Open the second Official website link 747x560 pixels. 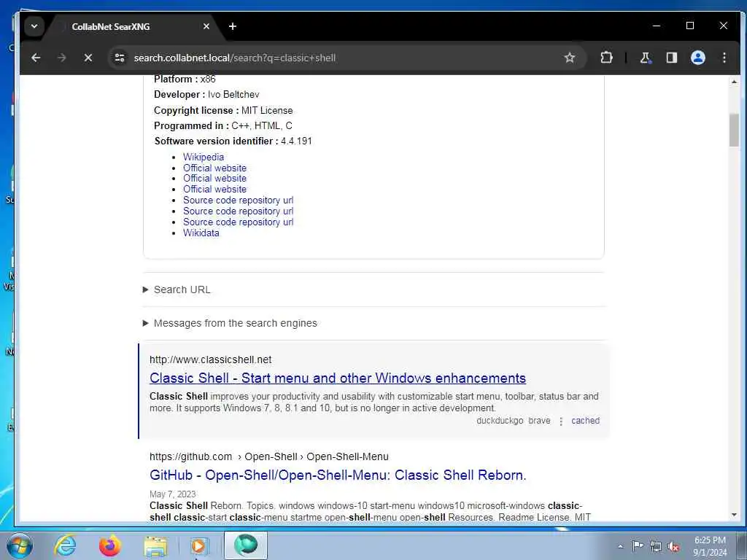coord(215,178)
